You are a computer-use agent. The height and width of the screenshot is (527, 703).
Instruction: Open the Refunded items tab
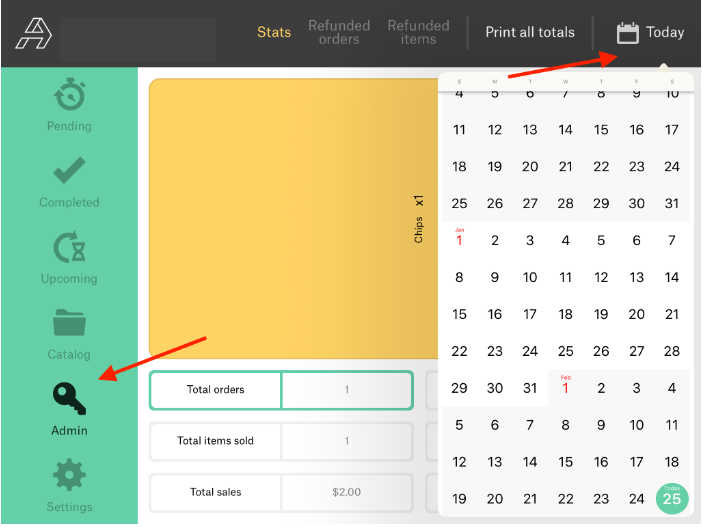pyautogui.click(x=418, y=33)
